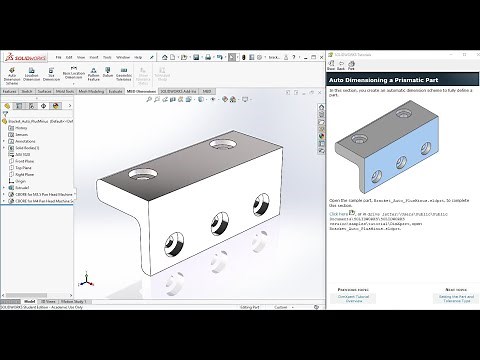The height and width of the screenshot is (360, 480).
Task: Open the Tools menu
Action: [x=107, y=57]
